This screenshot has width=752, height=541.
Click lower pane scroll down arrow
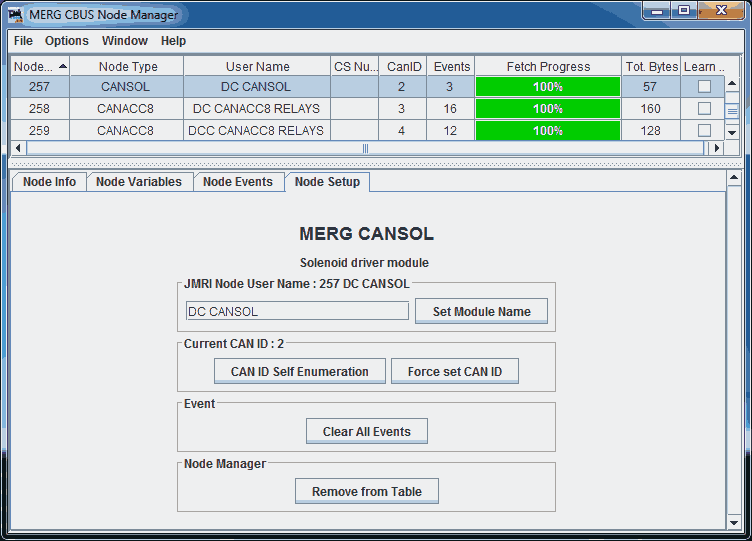click(734, 523)
